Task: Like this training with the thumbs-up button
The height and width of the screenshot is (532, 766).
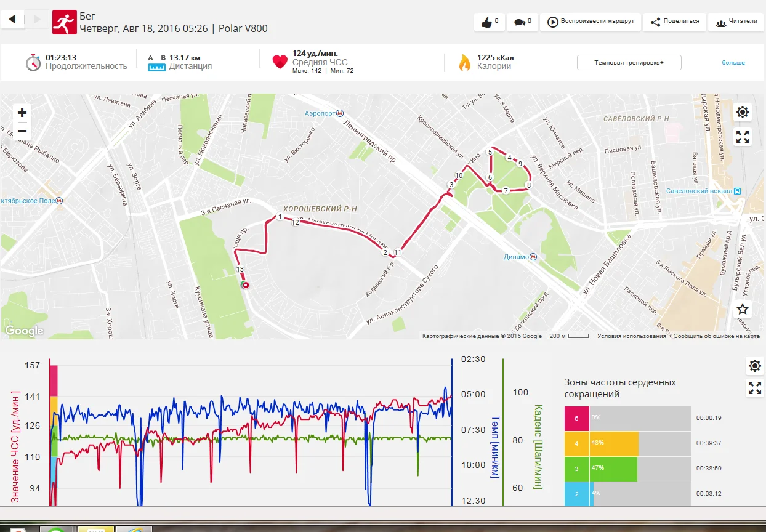Action: point(490,22)
